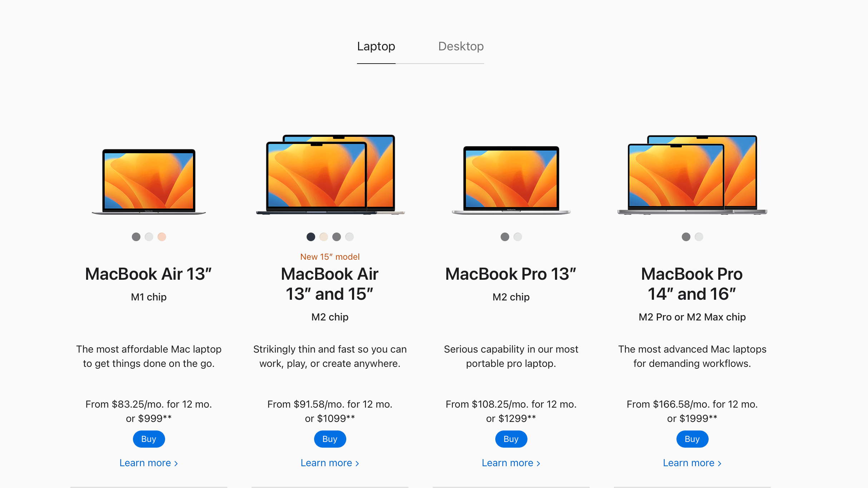Image resolution: width=868 pixels, height=488 pixels.
Task: Open Learn more for MacBook Pro 14″ and 16″
Action: pos(692,463)
